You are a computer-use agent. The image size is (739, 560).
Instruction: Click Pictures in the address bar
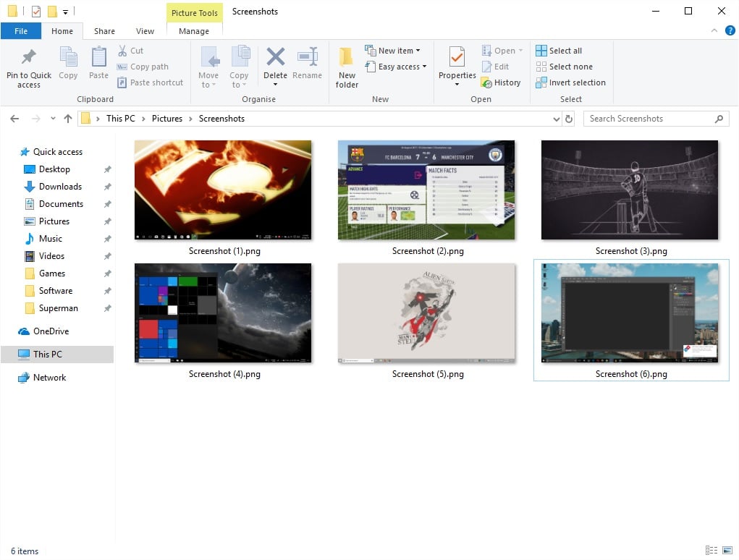(167, 119)
